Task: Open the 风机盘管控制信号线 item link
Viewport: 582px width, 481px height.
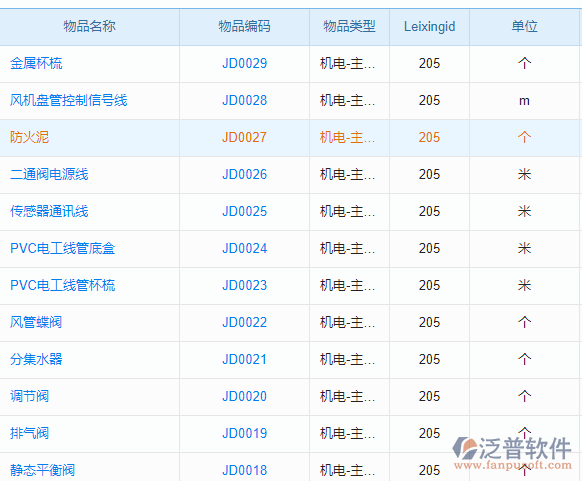Action: pos(69,100)
